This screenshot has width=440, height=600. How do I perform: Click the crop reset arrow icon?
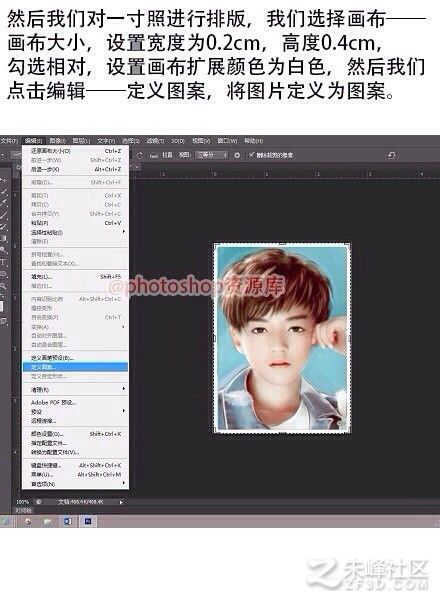point(391,155)
